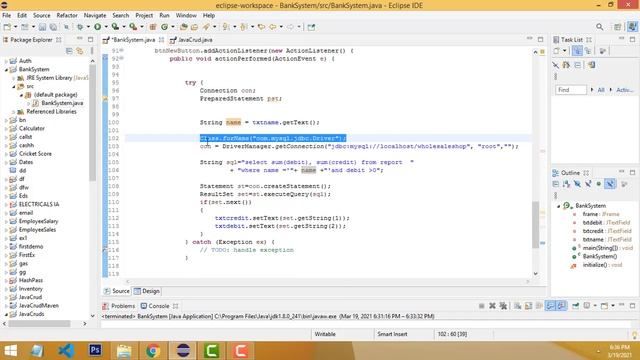Collapse BankSystem class in Outline
This screenshot has height=360, width=640.
click(559, 206)
